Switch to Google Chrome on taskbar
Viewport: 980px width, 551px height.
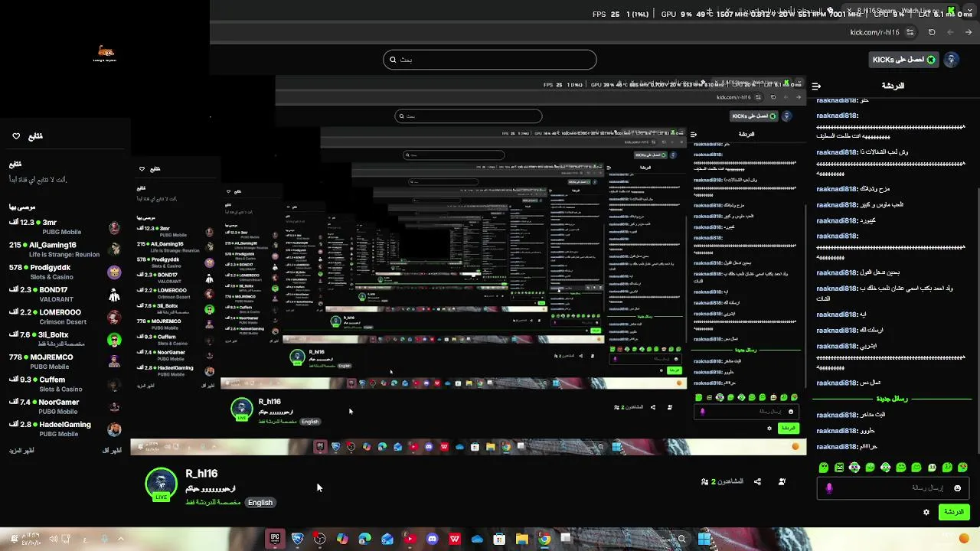pos(544,539)
